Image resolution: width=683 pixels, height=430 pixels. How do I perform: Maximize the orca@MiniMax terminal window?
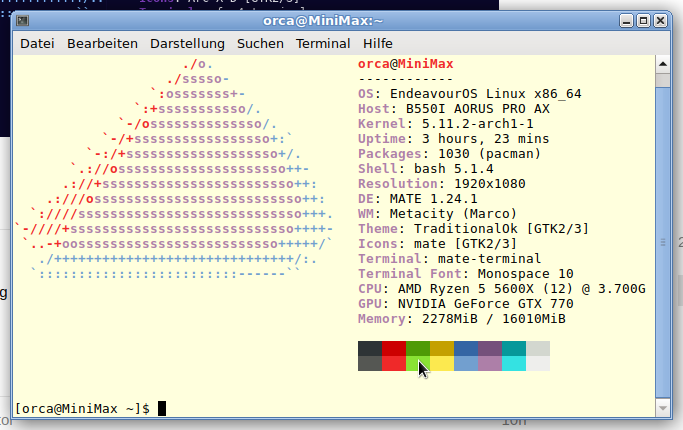click(643, 20)
